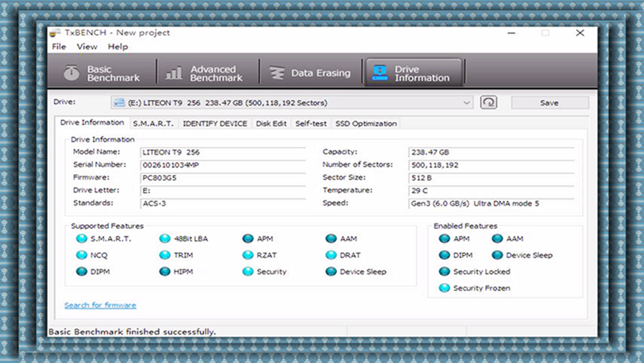This screenshot has height=363, width=644.
Task: Click the supported DIPM feature indicator
Action: 82,271
